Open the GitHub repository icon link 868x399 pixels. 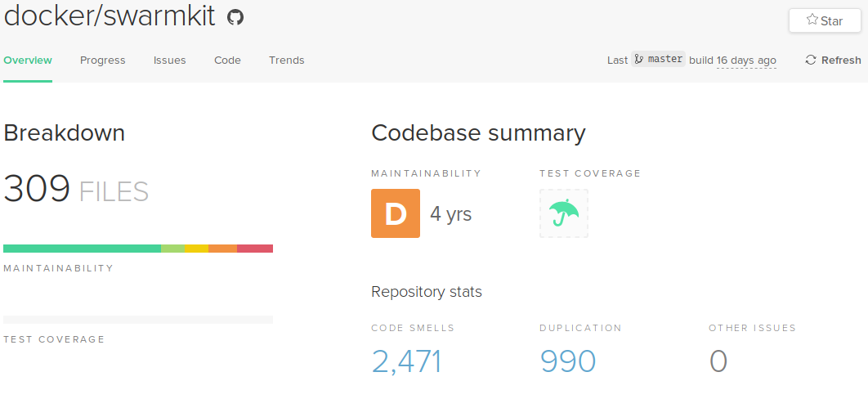click(x=235, y=17)
